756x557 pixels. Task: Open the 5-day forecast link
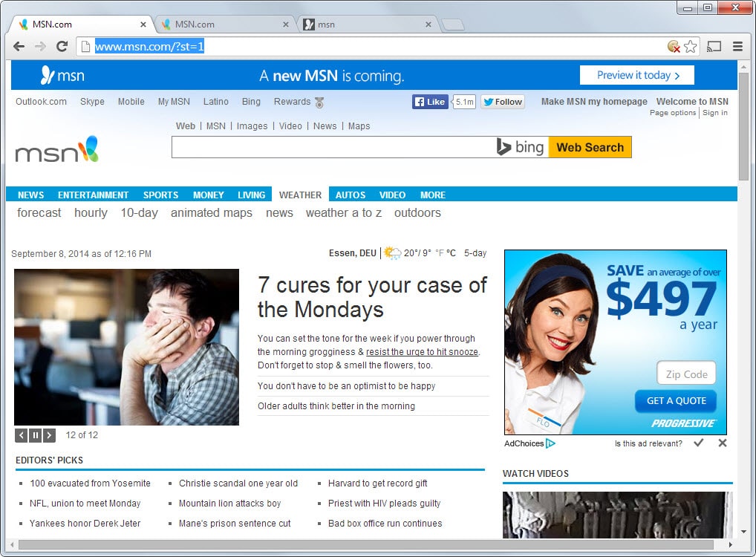click(475, 253)
